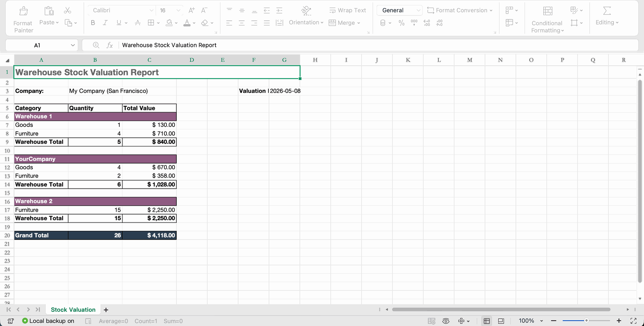Zoom in with the plus button
The image size is (644, 326).
coord(619,321)
